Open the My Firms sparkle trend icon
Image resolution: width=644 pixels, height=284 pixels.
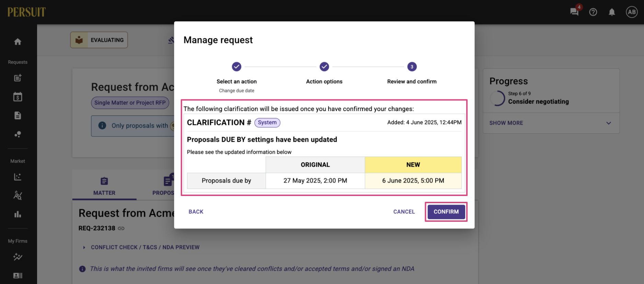(x=18, y=257)
